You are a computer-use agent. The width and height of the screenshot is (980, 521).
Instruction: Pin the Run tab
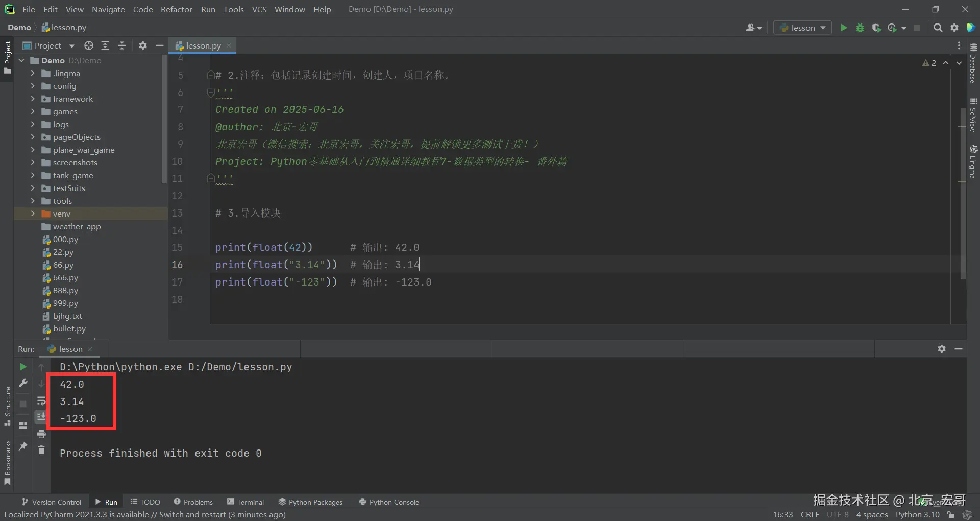(23, 446)
